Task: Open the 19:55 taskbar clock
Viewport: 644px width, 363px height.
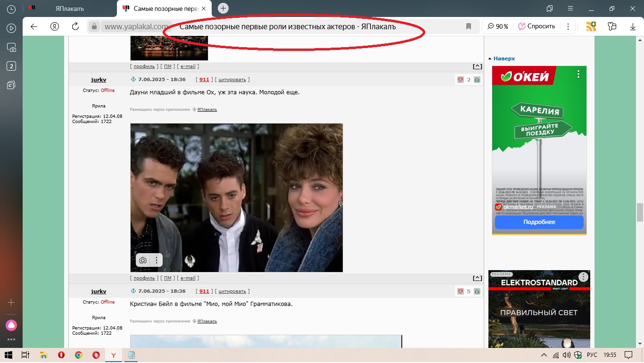Action: tap(610, 355)
